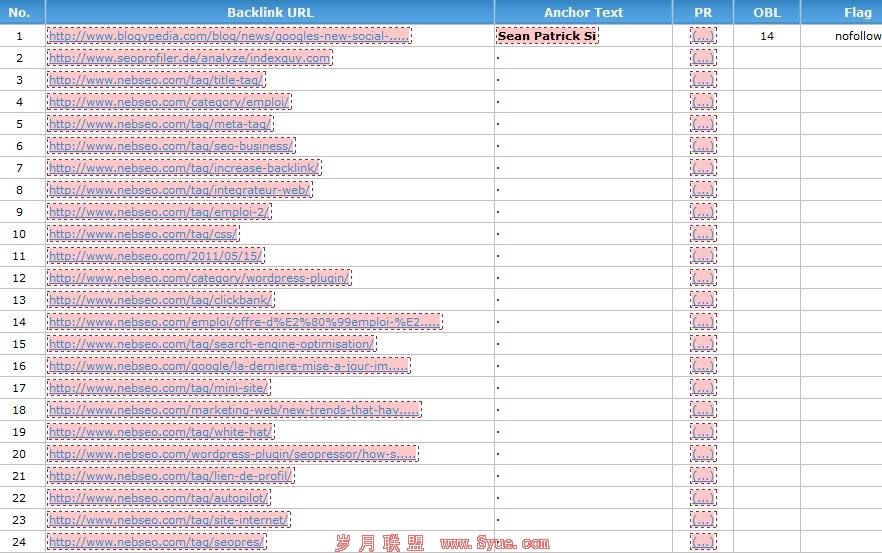The height and width of the screenshot is (553, 882).
Task: Click the nebseo.com title-tag link
Action: 156,80
